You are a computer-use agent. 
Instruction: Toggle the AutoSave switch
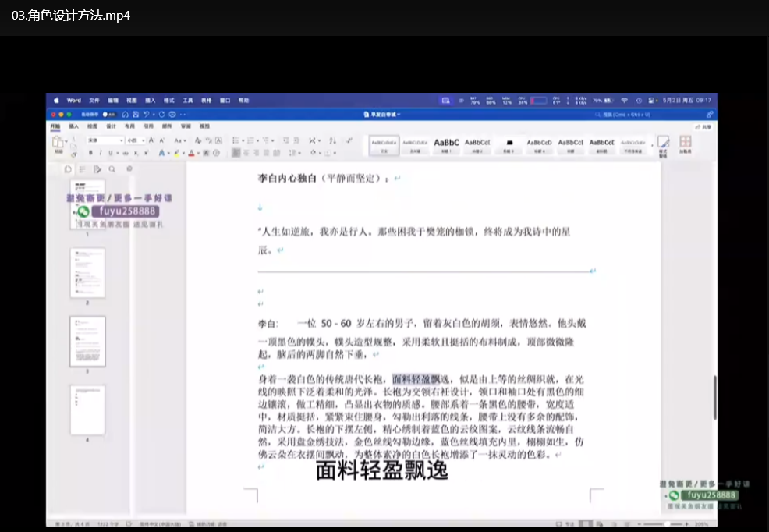109,114
